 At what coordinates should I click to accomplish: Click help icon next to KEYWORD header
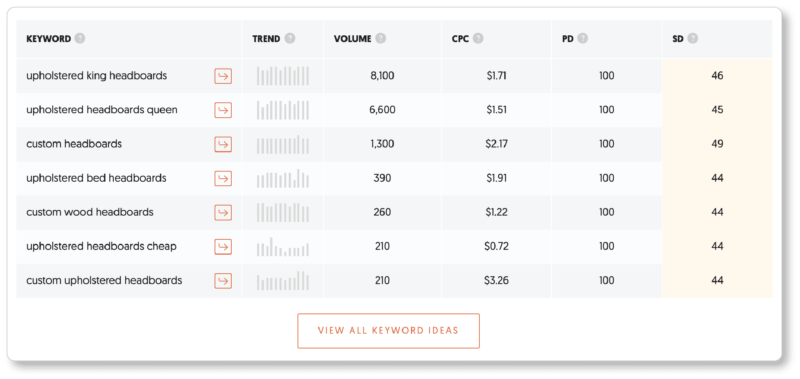[x=80, y=39]
